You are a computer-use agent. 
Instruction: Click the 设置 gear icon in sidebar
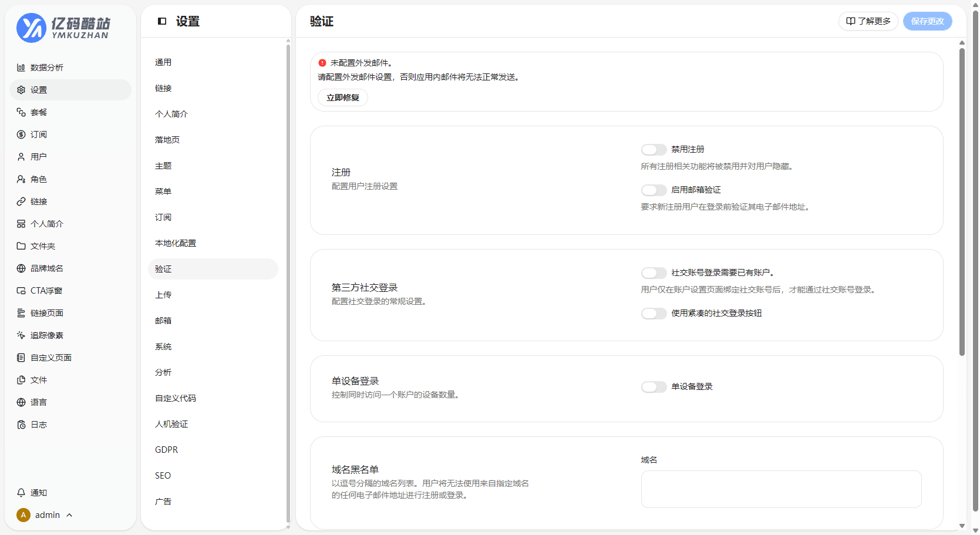21,90
